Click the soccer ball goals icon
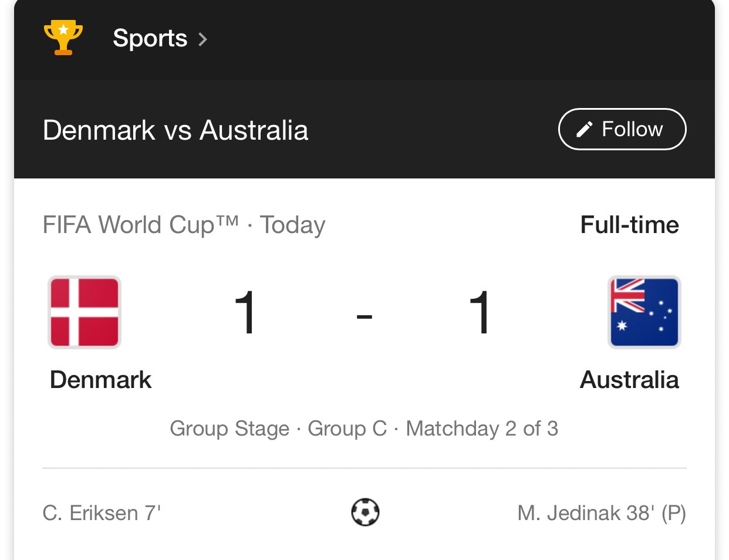Image resolution: width=729 pixels, height=560 pixels. click(365, 512)
